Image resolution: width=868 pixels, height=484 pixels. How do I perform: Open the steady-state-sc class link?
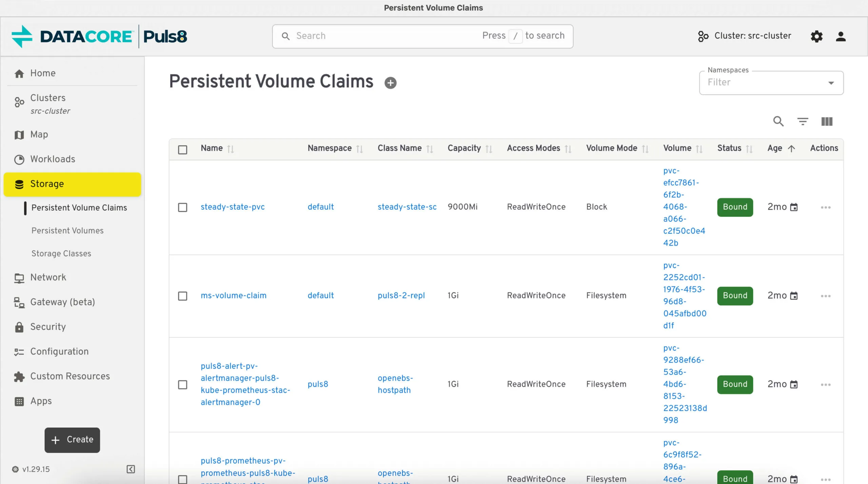pos(407,207)
